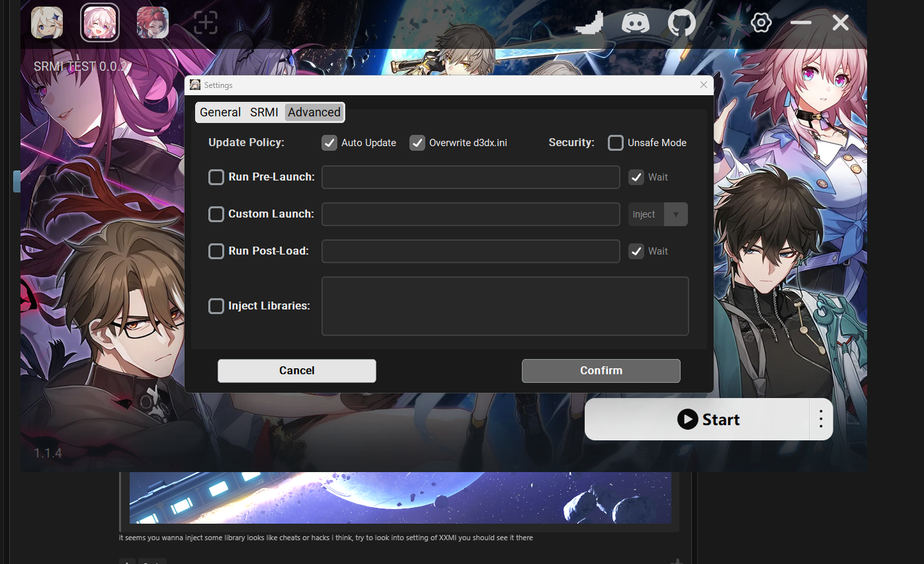Disable the Auto Update checkbox
Viewport: 924px width, 564px height.
pyautogui.click(x=329, y=143)
